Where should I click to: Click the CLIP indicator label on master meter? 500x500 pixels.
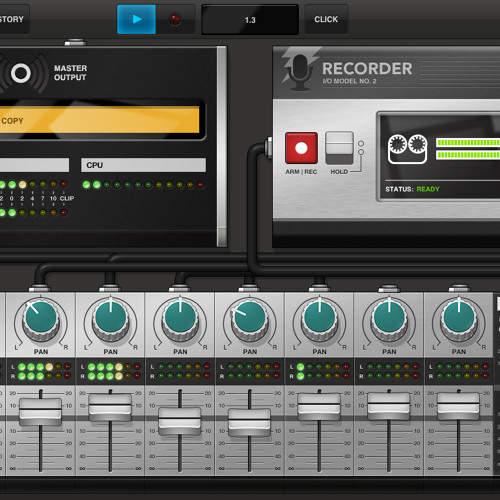[67, 198]
